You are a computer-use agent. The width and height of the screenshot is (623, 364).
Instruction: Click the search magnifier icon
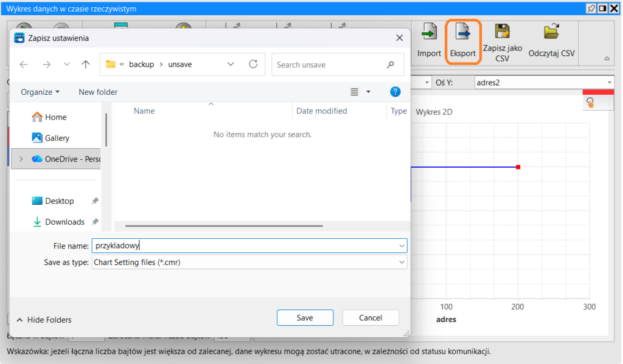point(390,64)
